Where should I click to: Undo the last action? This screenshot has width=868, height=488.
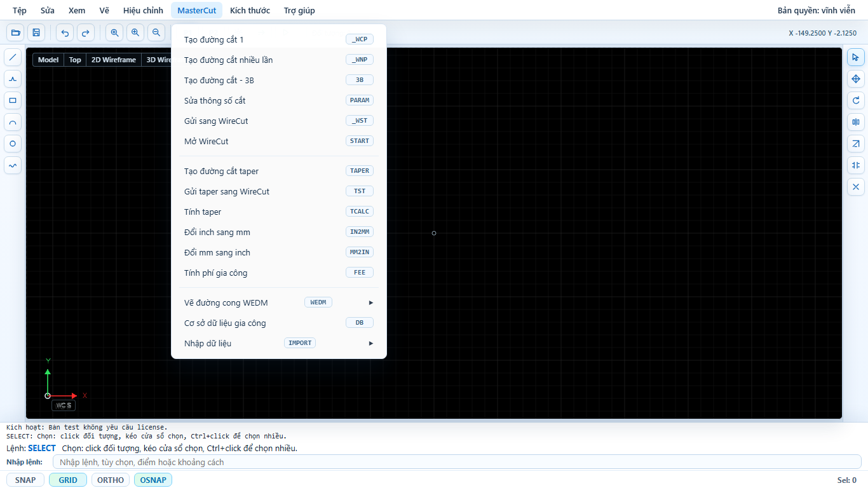click(65, 32)
